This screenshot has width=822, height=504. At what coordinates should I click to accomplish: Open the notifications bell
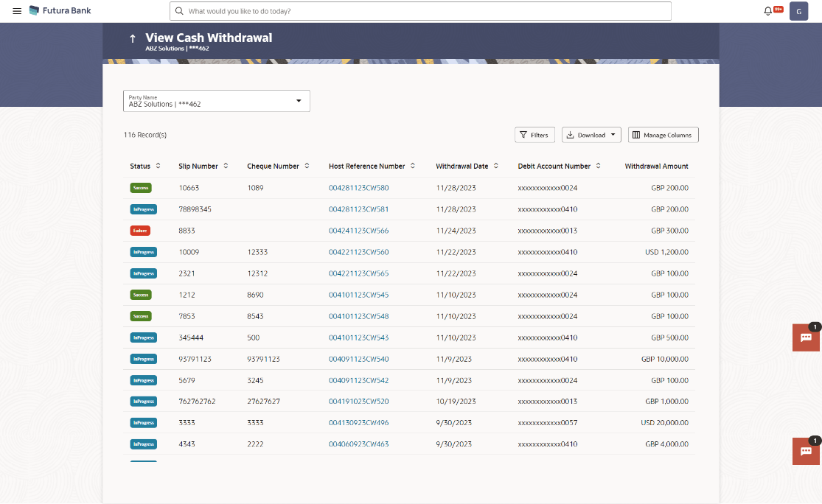click(768, 11)
